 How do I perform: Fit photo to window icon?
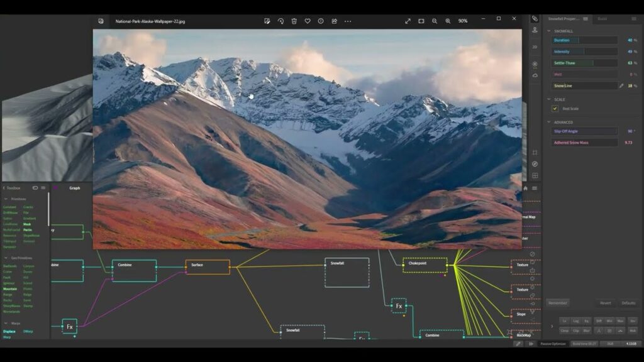pyautogui.click(x=421, y=21)
